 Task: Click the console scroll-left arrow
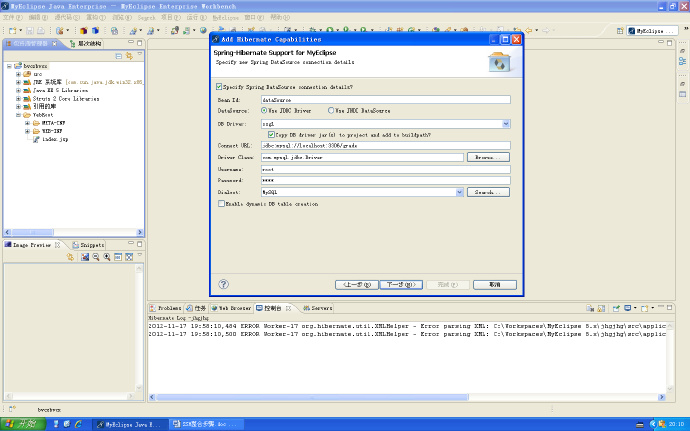[152, 397]
